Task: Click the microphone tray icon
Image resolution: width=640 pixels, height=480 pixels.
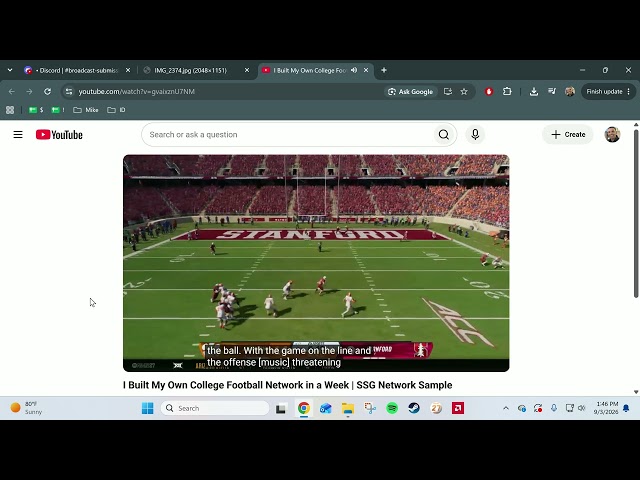Action: (553, 408)
